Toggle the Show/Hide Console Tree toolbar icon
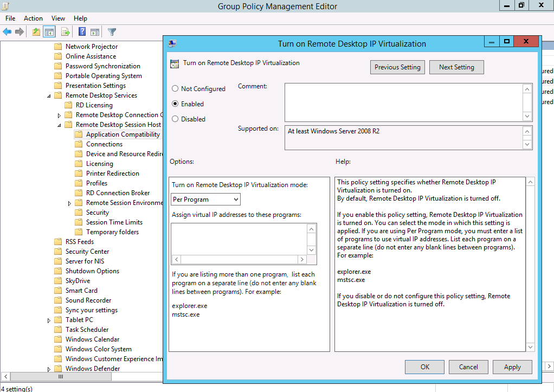 click(49, 32)
